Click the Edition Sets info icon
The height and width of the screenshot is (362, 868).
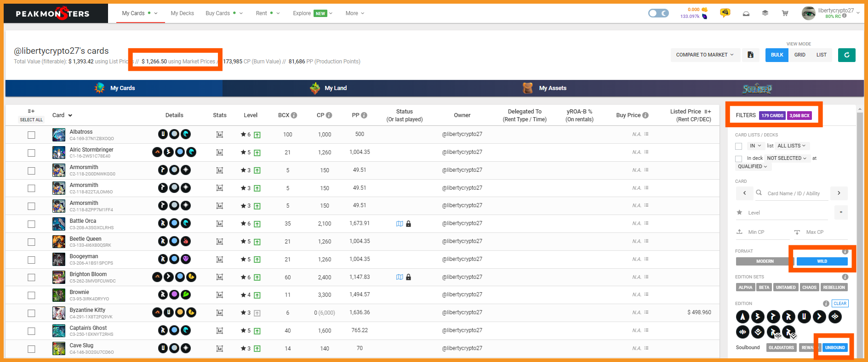coord(845,277)
